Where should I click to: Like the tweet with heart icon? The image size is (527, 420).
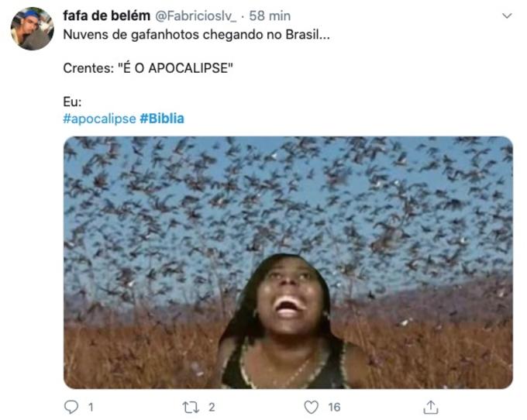tap(311, 408)
